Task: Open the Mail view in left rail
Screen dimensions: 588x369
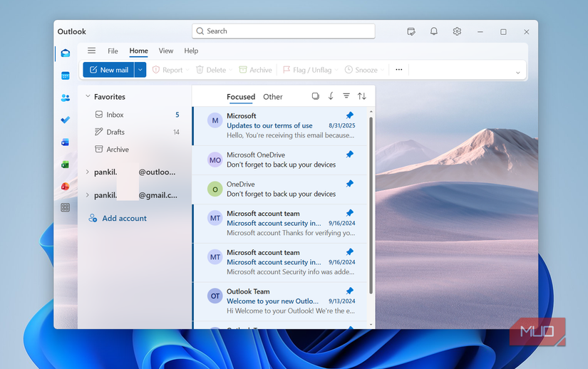Action: pyautogui.click(x=66, y=53)
